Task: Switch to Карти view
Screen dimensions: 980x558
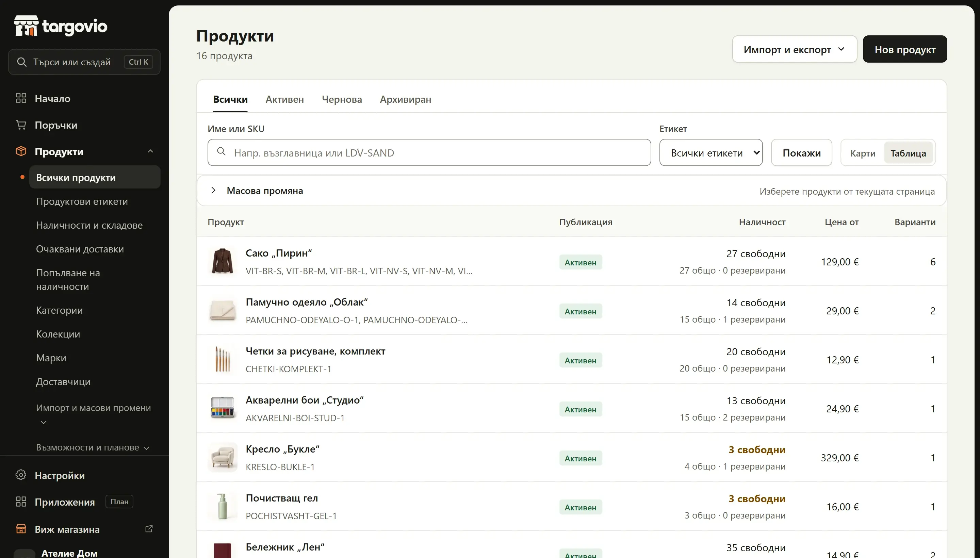Action: coord(863,153)
